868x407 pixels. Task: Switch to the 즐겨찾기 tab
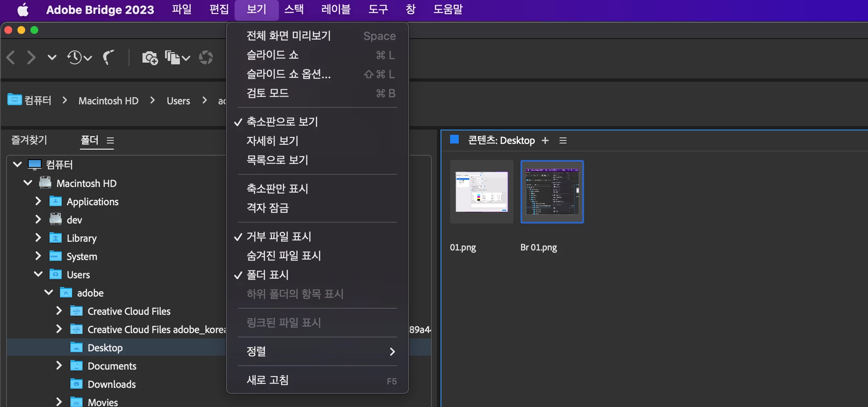tap(29, 140)
